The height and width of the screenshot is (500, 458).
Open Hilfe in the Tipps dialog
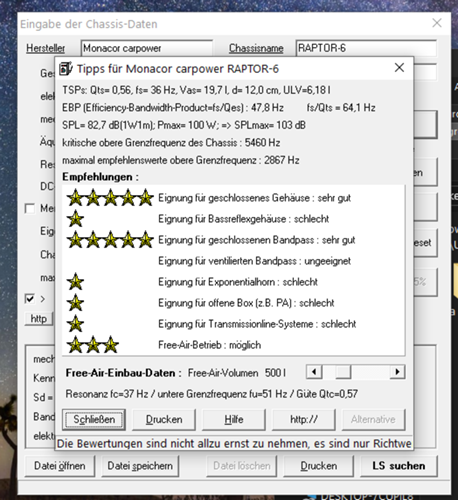pyautogui.click(x=234, y=419)
